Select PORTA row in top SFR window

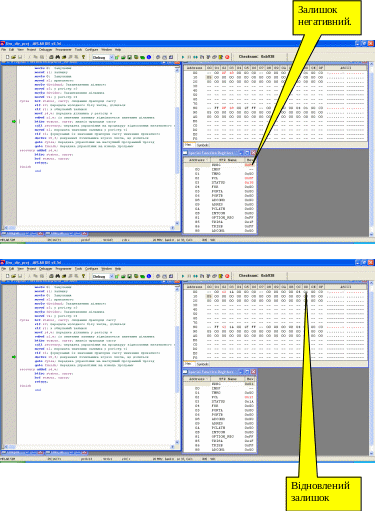[x=220, y=192]
